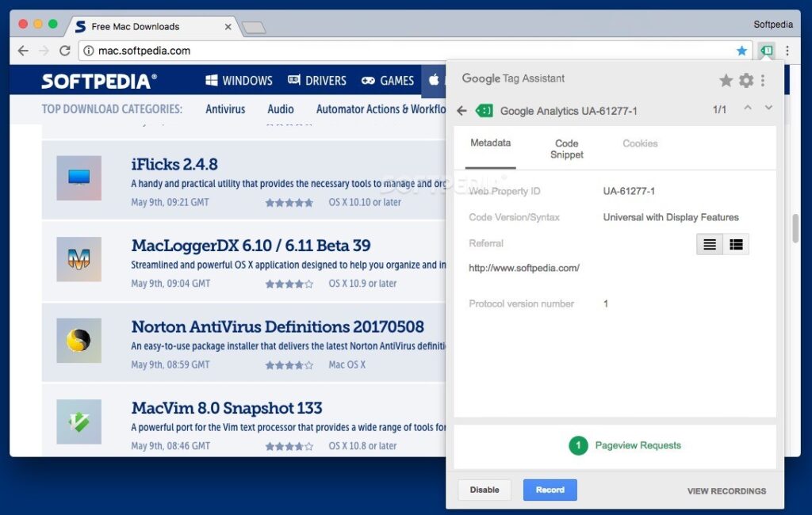Select the Free Mac Downloads browser tab
Screen dimensions: 812x515
tap(153, 26)
